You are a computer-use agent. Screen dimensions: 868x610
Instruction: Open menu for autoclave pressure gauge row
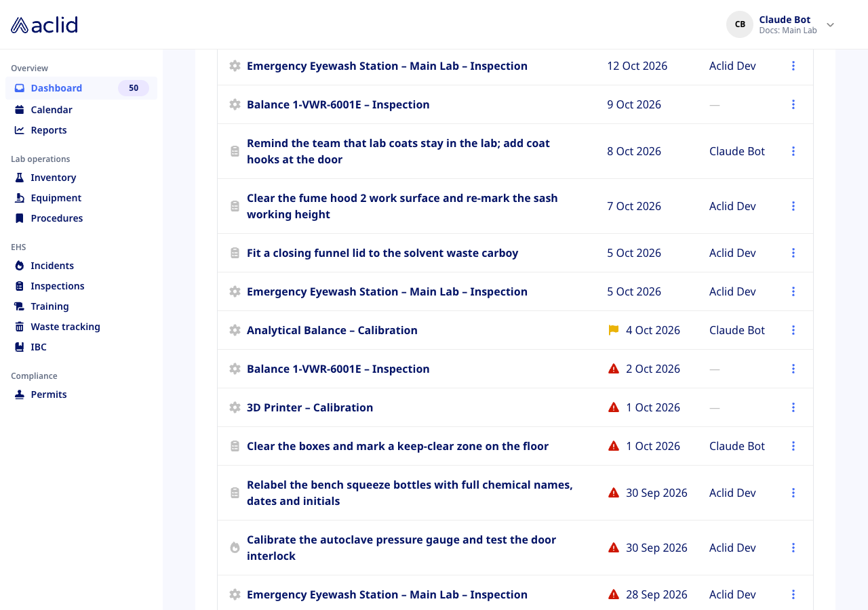[x=793, y=548]
